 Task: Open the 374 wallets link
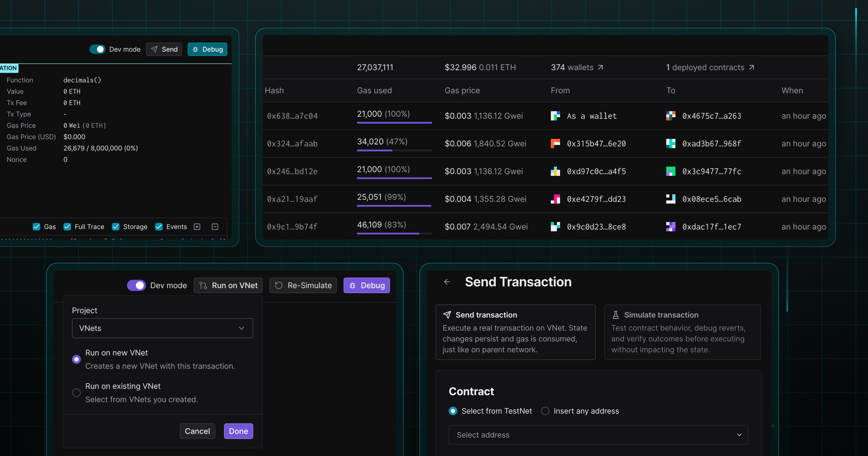tap(577, 67)
